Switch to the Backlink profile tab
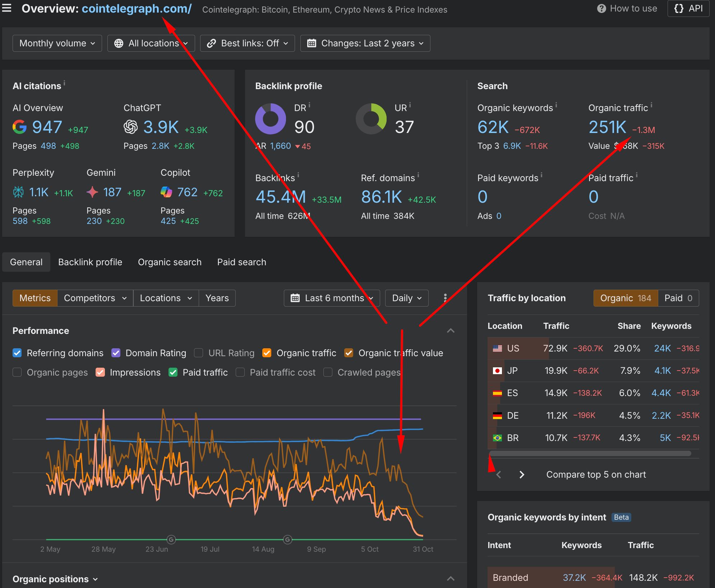Screen dimensions: 715x588 (90, 262)
